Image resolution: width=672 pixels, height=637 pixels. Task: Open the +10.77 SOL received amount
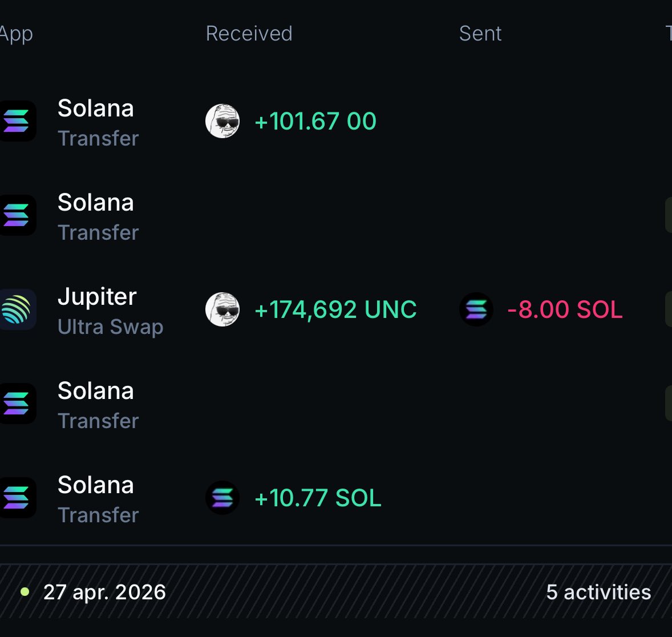318,498
